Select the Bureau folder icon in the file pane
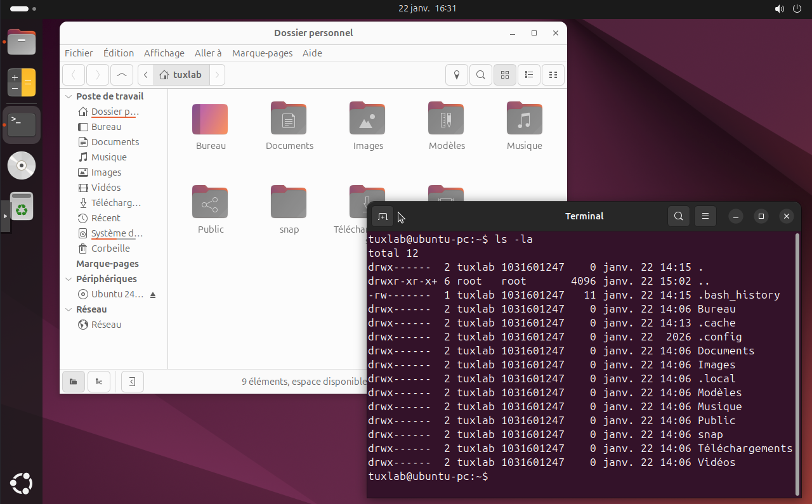Screen dimensions: 812x504 coord(211,120)
